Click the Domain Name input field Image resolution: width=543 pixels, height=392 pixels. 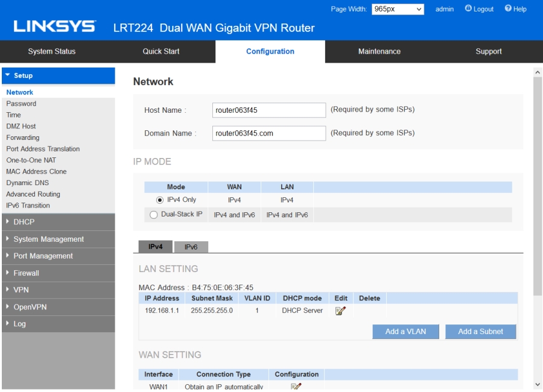[x=269, y=133]
